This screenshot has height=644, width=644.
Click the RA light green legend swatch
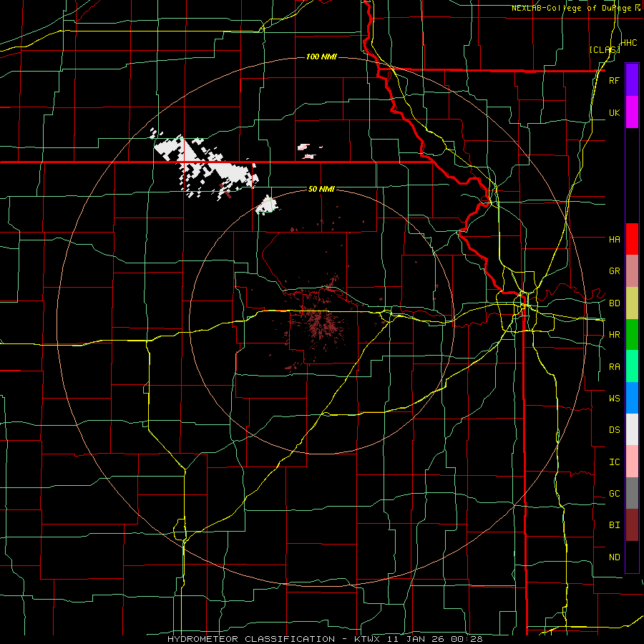(x=632, y=366)
